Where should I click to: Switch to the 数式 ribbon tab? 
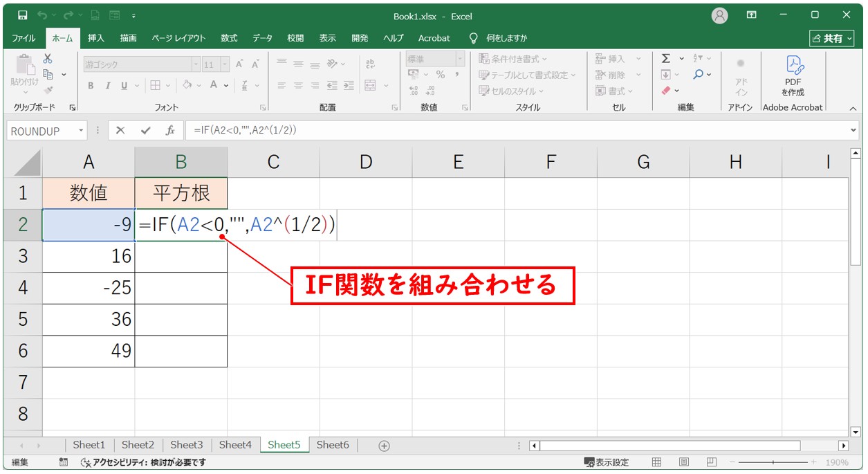point(228,38)
